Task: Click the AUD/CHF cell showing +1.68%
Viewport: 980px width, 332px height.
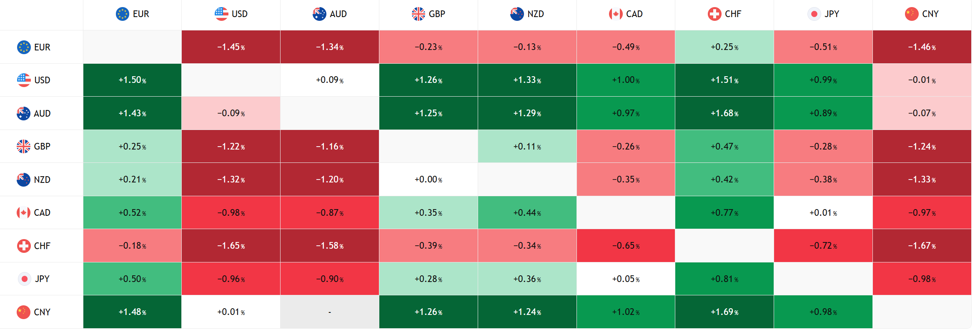Action: click(x=724, y=113)
